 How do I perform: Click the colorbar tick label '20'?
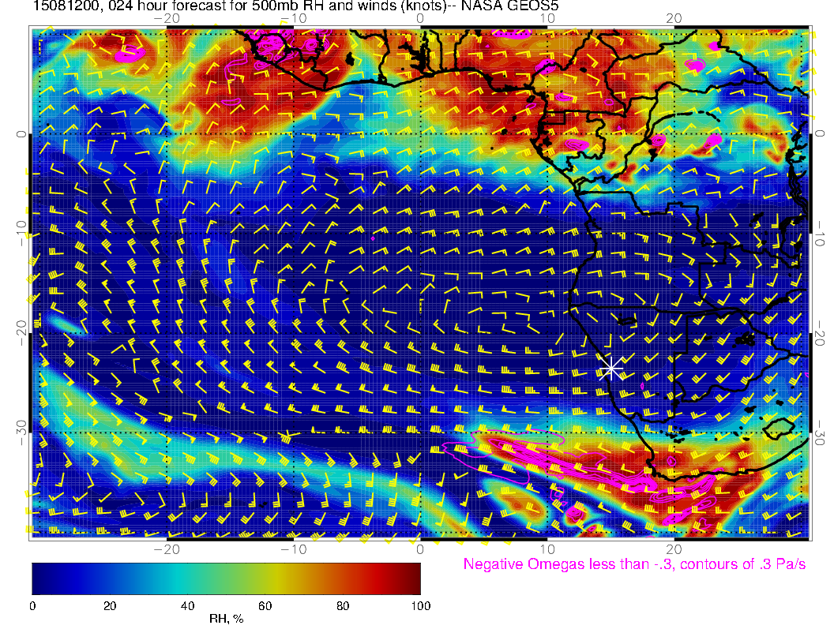click(x=110, y=605)
